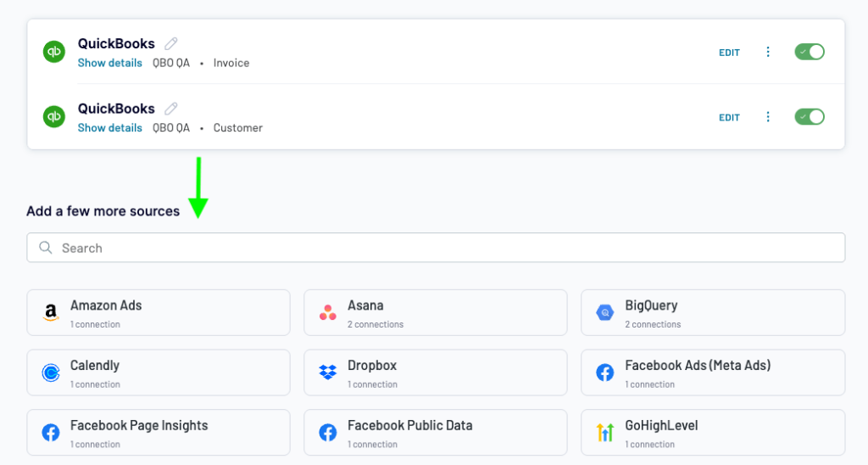Click the 'Invoice' entity label

[x=231, y=63]
